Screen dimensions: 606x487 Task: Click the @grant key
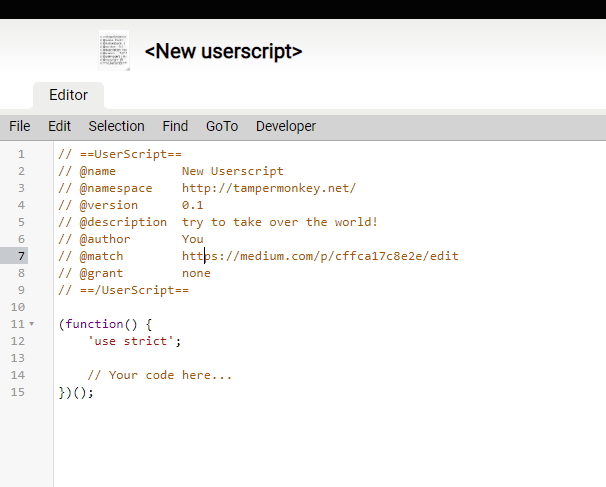coord(101,273)
